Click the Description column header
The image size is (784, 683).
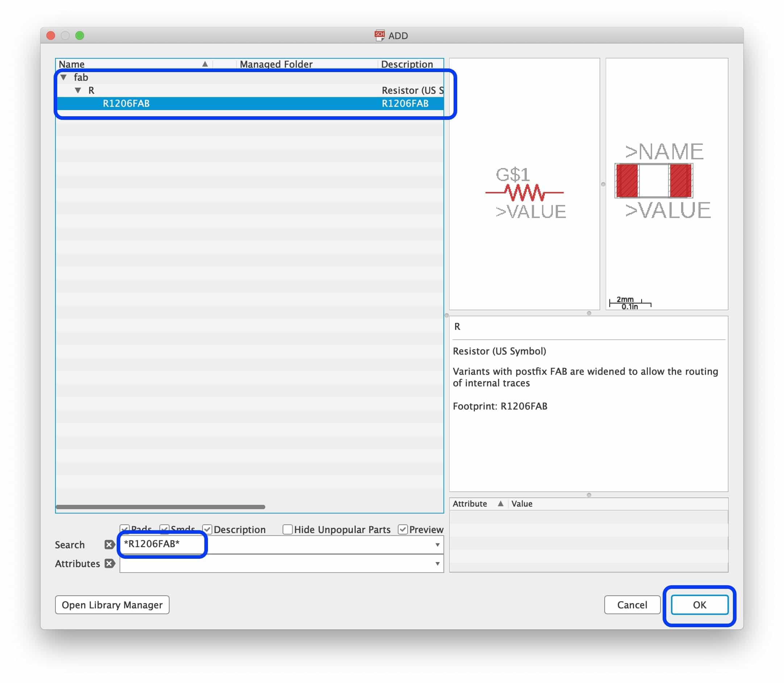[x=411, y=64]
